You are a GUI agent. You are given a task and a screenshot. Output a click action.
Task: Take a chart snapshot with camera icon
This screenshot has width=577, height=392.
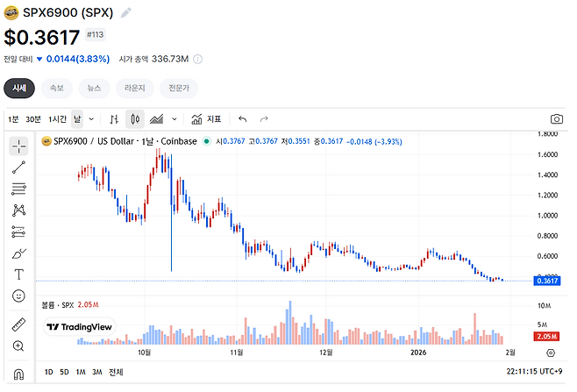pyautogui.click(x=556, y=118)
